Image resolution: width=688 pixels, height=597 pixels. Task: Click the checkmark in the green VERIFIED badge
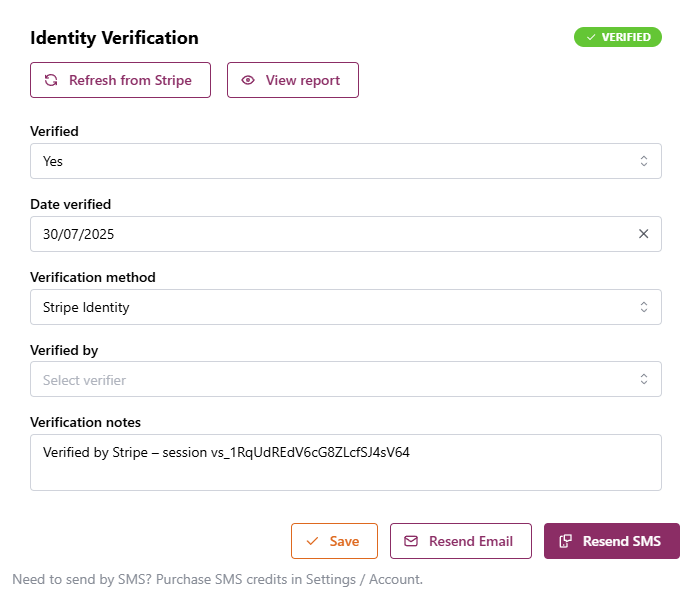[x=591, y=37]
